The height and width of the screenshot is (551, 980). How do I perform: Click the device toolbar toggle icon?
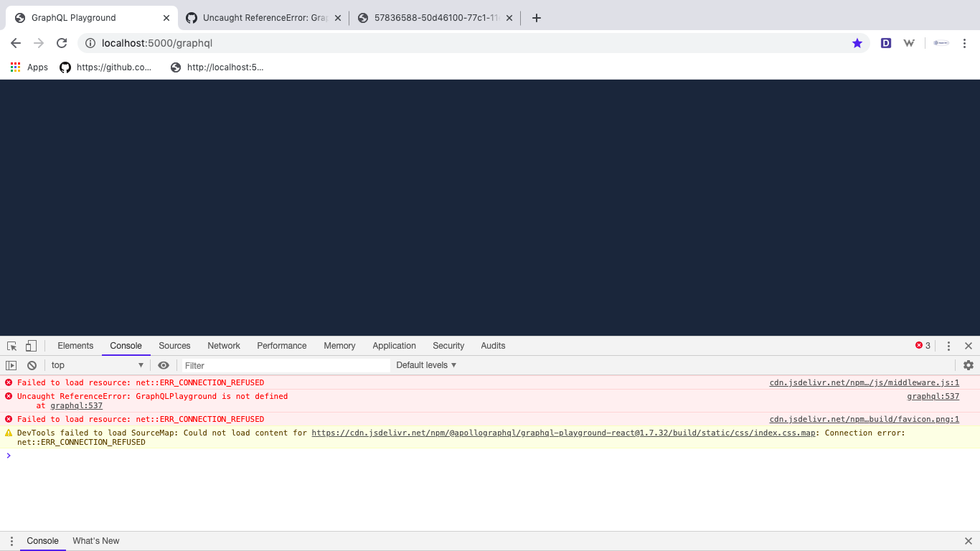(30, 346)
